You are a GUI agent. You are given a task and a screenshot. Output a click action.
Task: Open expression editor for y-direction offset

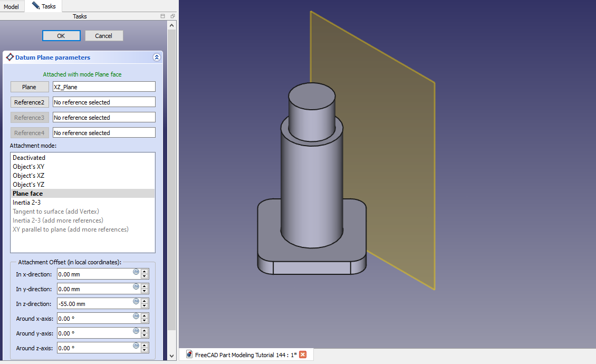[136, 287]
